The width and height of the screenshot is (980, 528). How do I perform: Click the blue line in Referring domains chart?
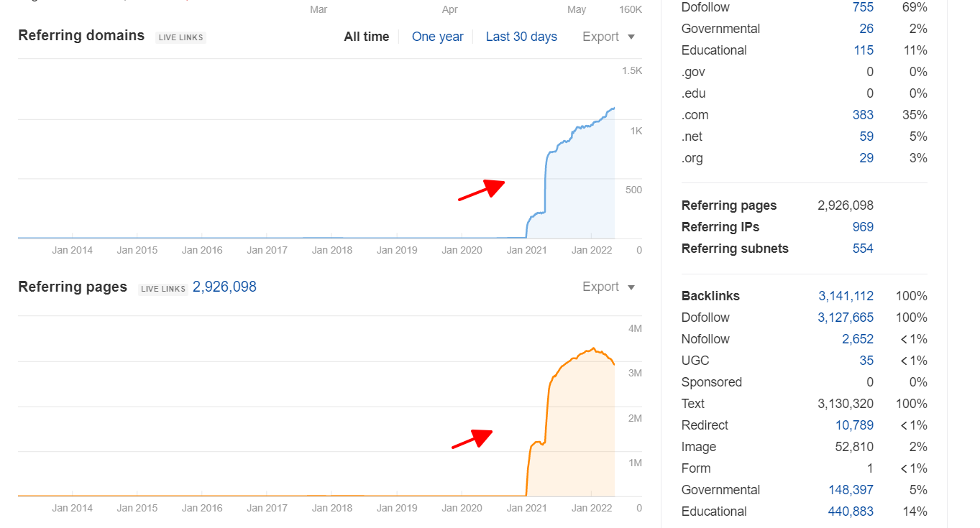click(x=547, y=172)
